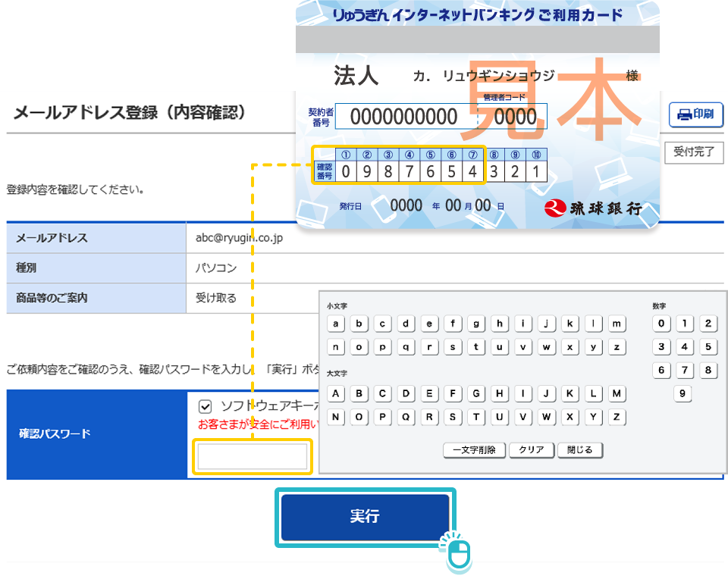Close the keyboard with 閉じる button

(x=580, y=450)
